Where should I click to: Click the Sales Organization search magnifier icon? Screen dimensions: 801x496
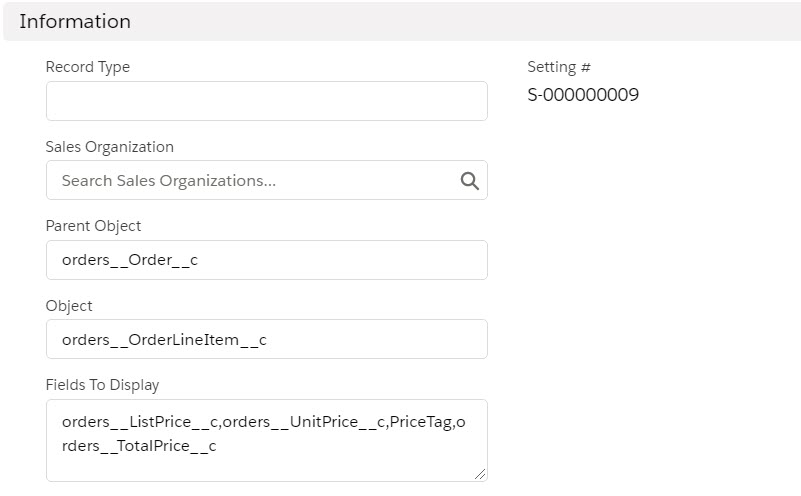469,181
